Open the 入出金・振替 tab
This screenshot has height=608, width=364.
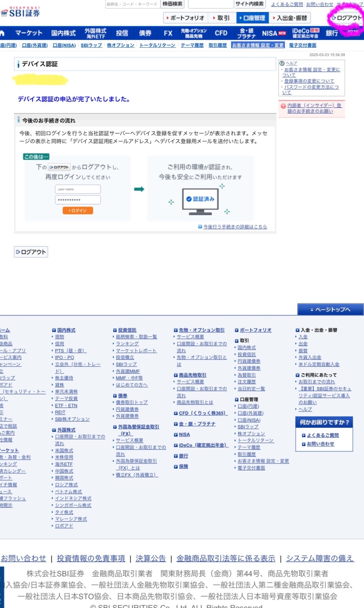click(x=290, y=18)
